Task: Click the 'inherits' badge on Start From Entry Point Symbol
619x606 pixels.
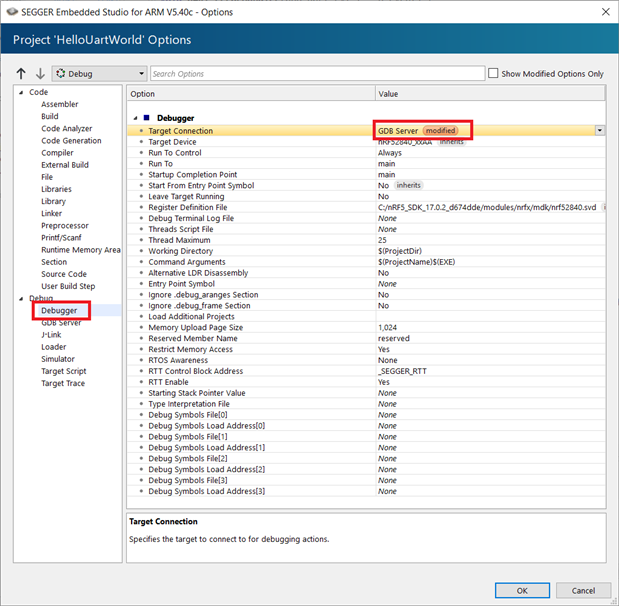Action: tap(408, 186)
